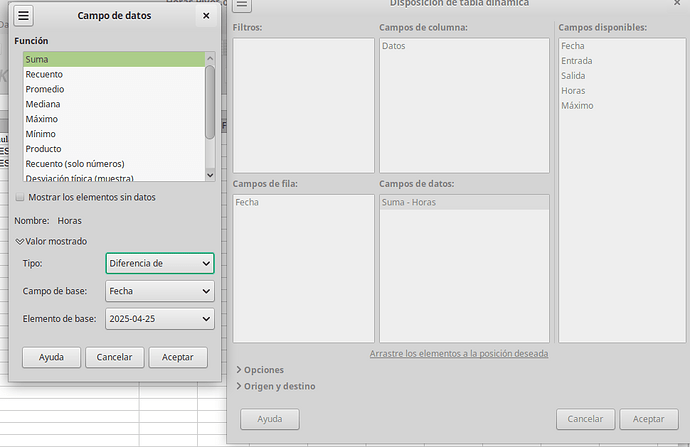Enable Mostrar los elementos sin datos

[x=20, y=197]
